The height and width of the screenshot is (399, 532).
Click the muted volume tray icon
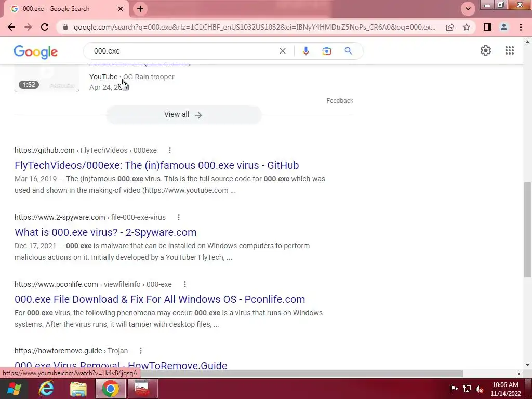(480, 389)
